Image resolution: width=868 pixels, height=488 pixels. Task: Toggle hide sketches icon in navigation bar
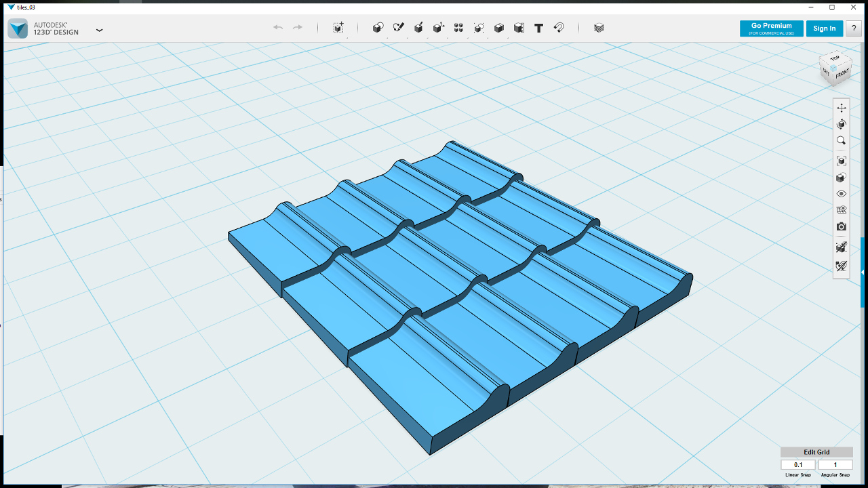tap(842, 266)
